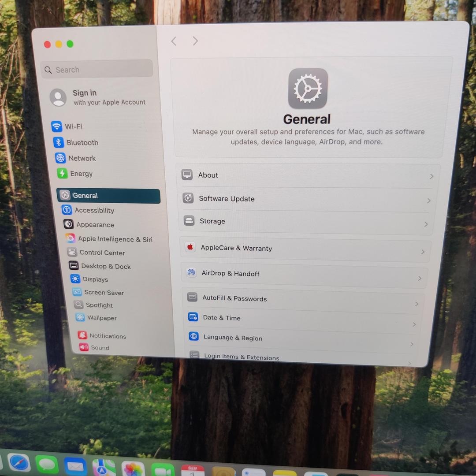Open Control Center settings in sidebar
This screenshot has width=476, height=476.
coord(96,252)
